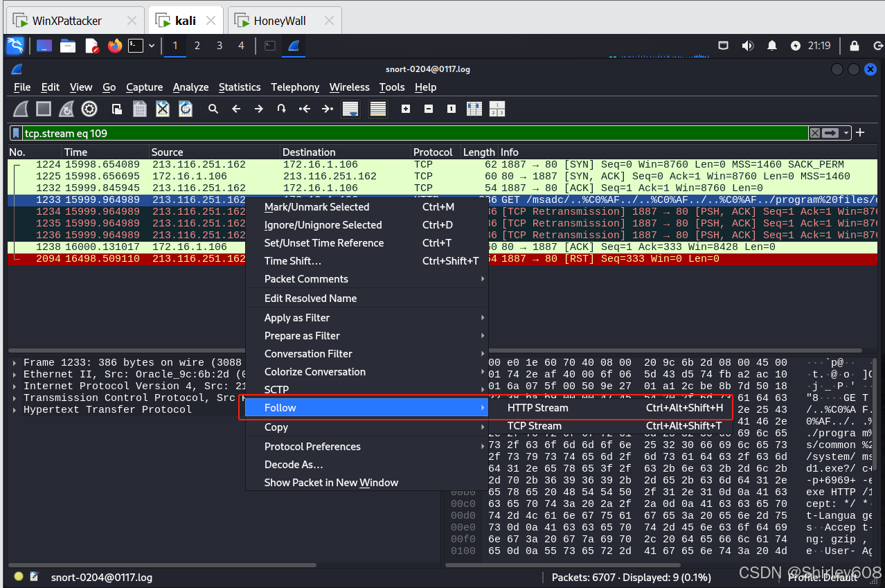Apply the display filter arrow
This screenshot has width=885, height=588.
[x=830, y=133]
